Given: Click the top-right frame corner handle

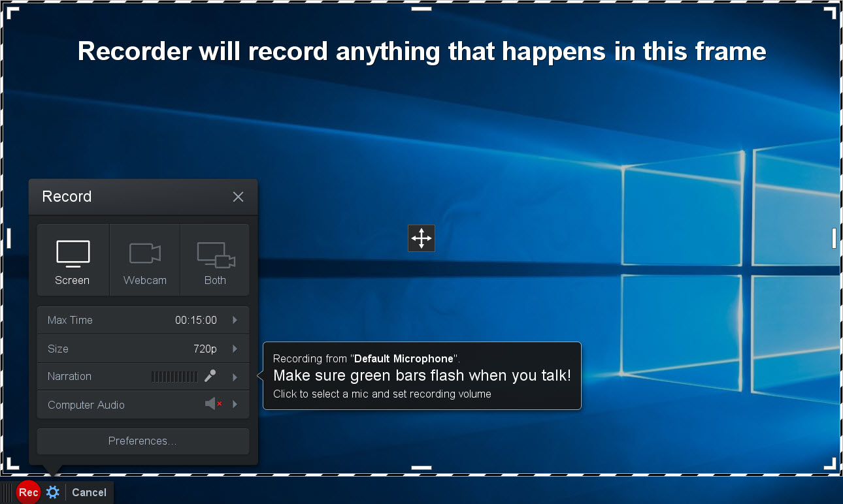Looking at the screenshot, I should 830,12.
